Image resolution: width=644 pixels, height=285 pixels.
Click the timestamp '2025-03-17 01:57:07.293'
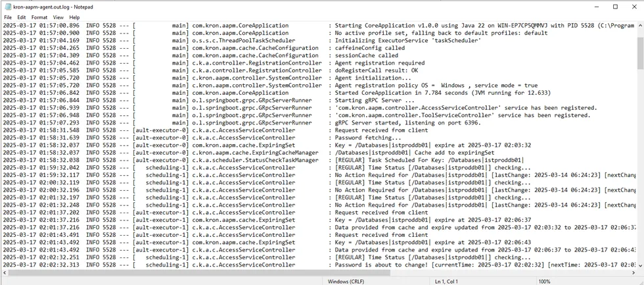point(41,122)
